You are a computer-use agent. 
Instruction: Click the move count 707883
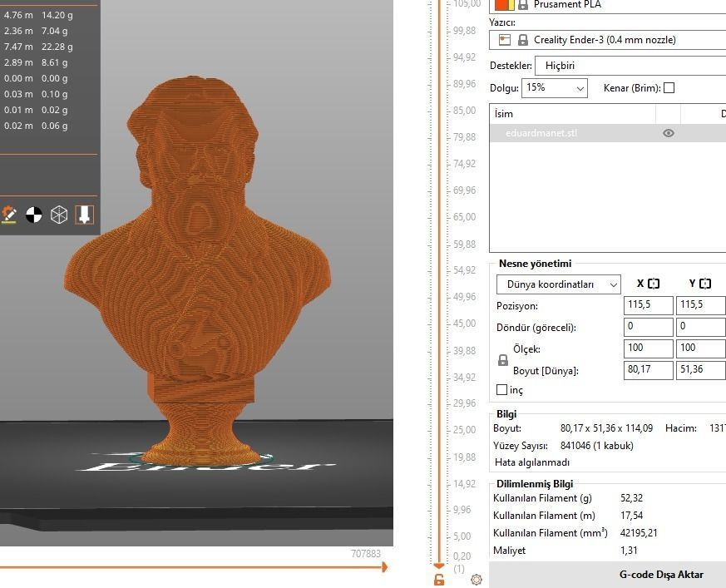coord(366,554)
